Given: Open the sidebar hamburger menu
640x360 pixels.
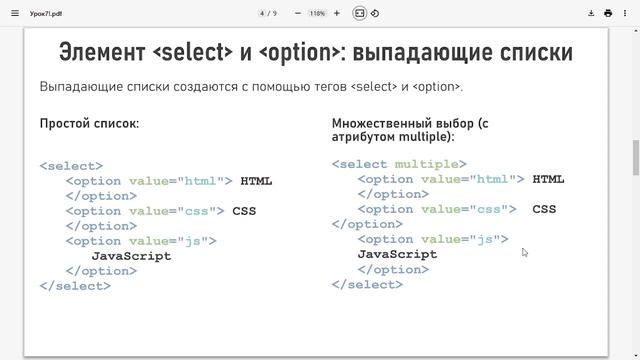Looking at the screenshot, I should (15, 13).
